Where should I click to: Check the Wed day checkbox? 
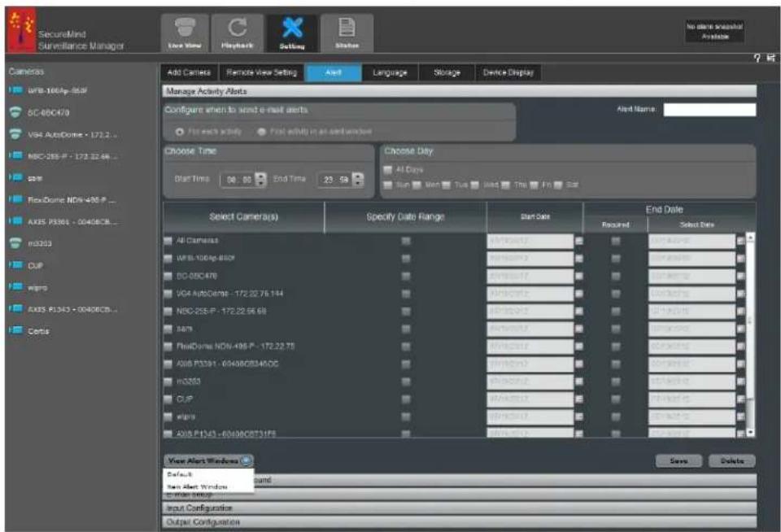(474, 185)
